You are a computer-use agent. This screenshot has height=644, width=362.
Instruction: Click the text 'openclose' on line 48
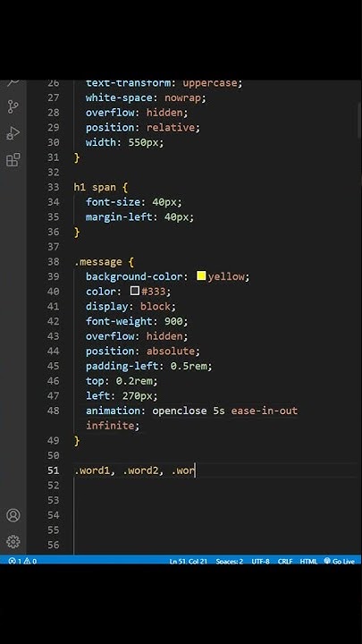pyautogui.click(x=180, y=411)
